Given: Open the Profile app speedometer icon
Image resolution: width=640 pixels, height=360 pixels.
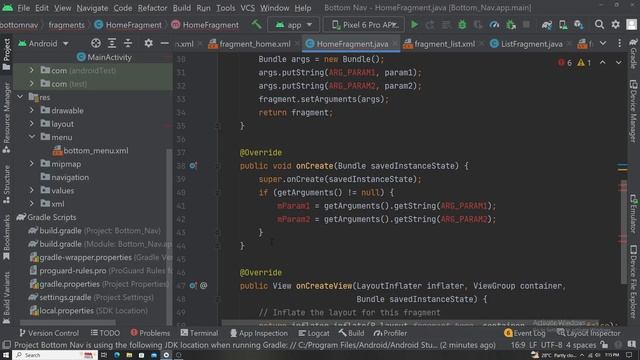Looking at the screenshot, I should pos(494,25).
